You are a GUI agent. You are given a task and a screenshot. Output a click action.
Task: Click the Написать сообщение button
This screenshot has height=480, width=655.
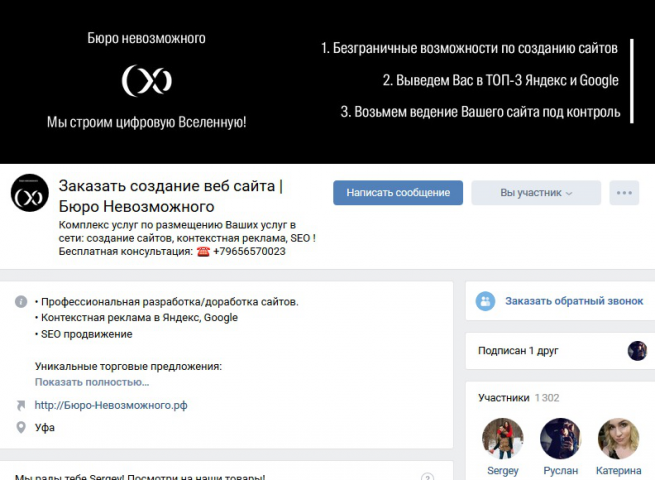398,193
